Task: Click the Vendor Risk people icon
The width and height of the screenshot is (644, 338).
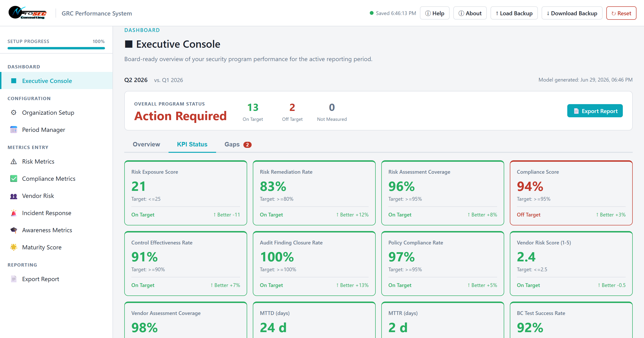Action: point(14,196)
